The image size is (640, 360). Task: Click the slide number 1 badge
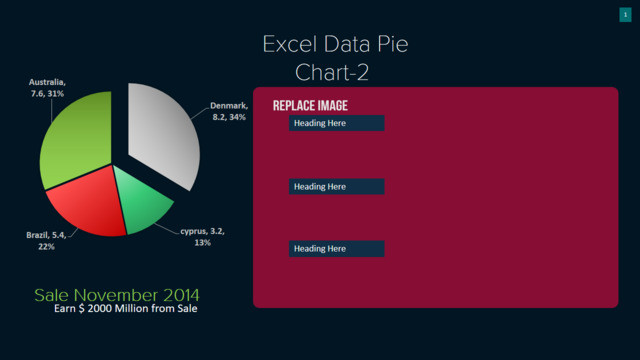click(x=625, y=15)
